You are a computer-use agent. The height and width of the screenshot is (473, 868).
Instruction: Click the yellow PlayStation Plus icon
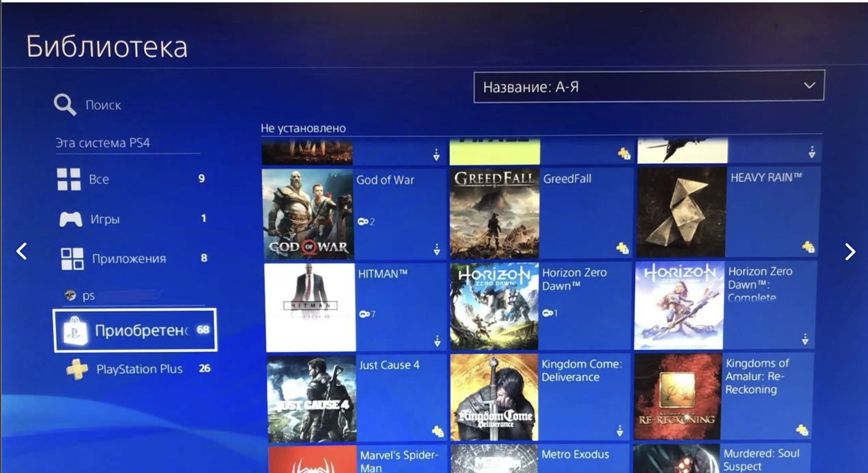(x=77, y=369)
